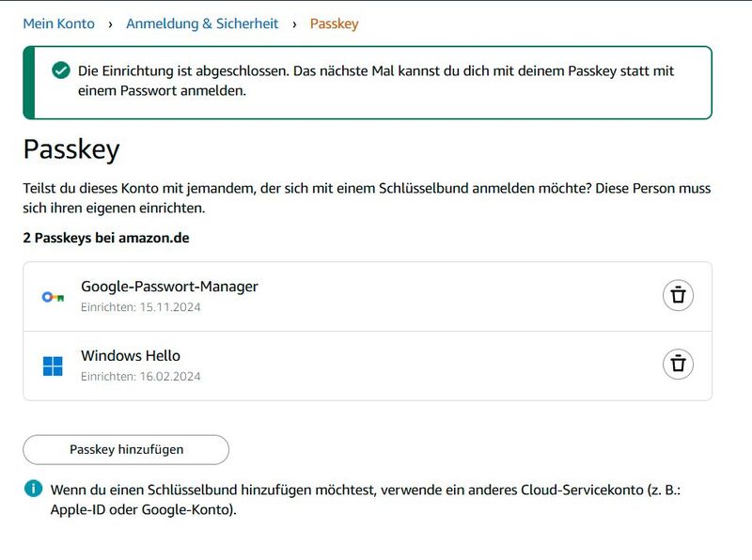This screenshot has width=752, height=560.
Task: Click the Windows logo icon
Action: coord(53,366)
